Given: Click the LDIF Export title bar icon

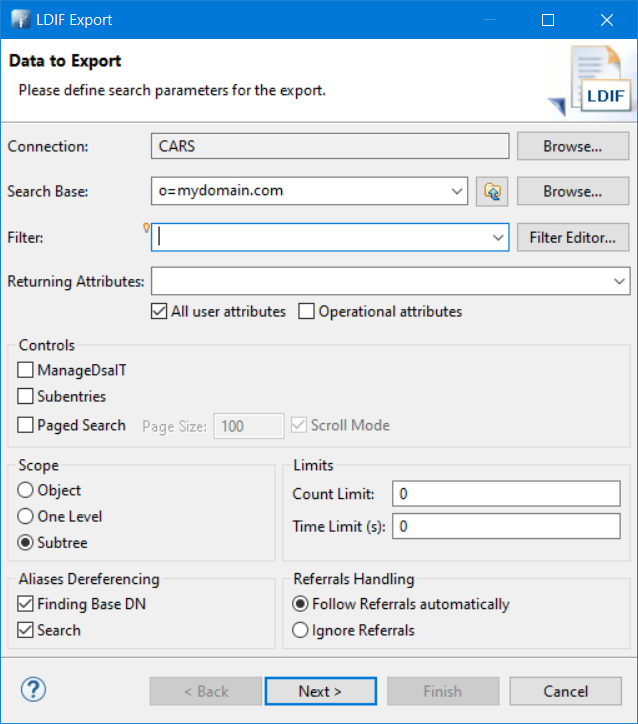Looking at the screenshot, I should coord(21,20).
